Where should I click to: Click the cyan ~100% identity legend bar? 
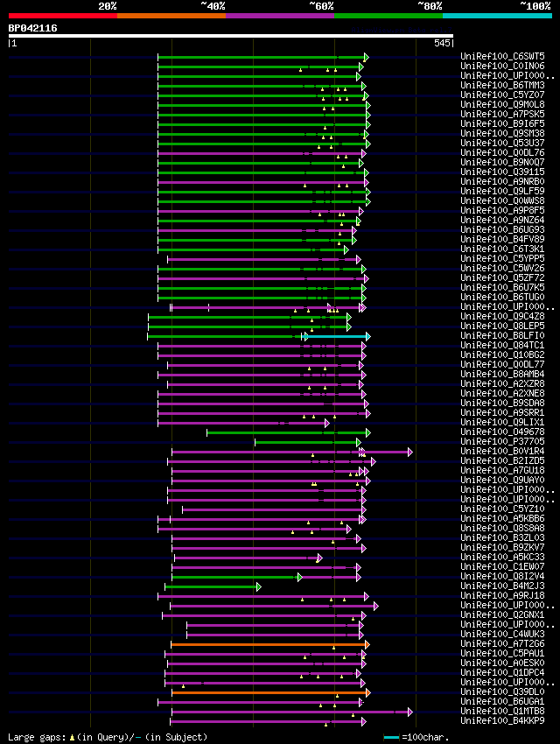497,16
